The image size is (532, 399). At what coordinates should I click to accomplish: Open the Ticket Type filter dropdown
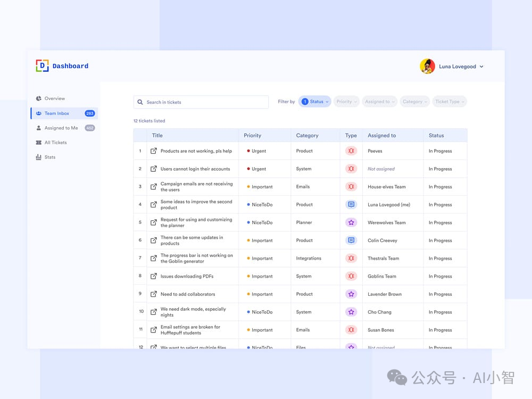coord(450,102)
